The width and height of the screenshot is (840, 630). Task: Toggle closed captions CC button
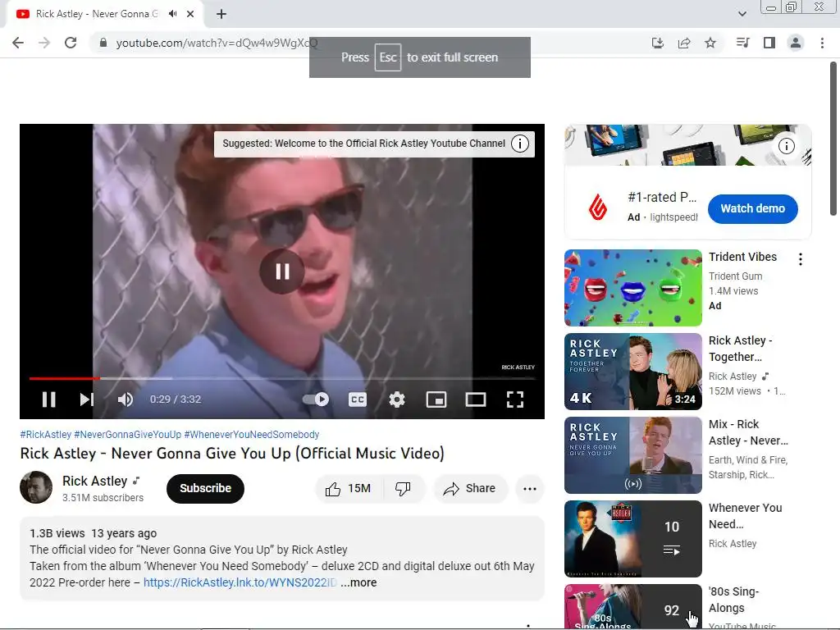358,399
